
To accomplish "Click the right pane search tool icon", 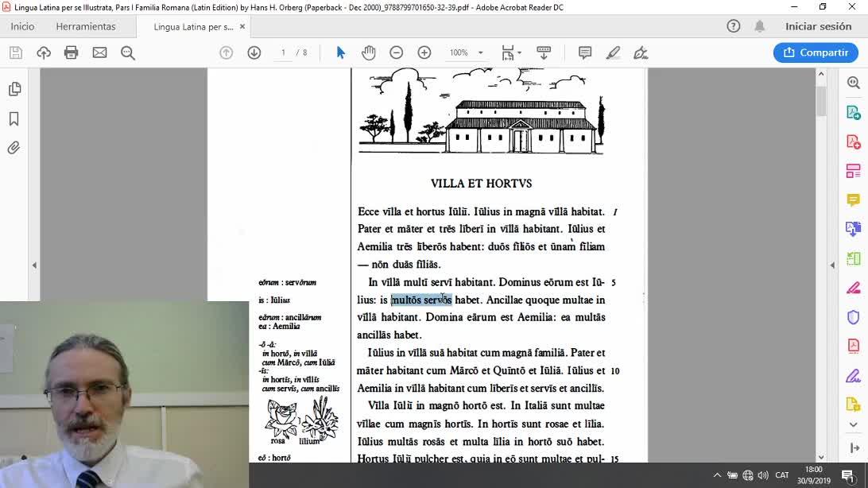I will (x=854, y=83).
